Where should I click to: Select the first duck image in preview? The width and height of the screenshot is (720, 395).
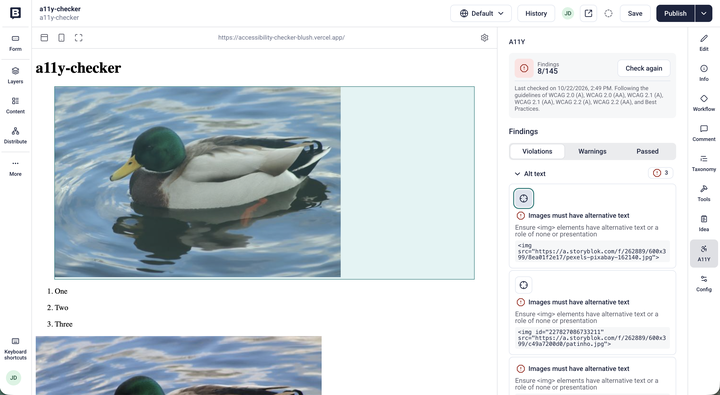click(197, 182)
